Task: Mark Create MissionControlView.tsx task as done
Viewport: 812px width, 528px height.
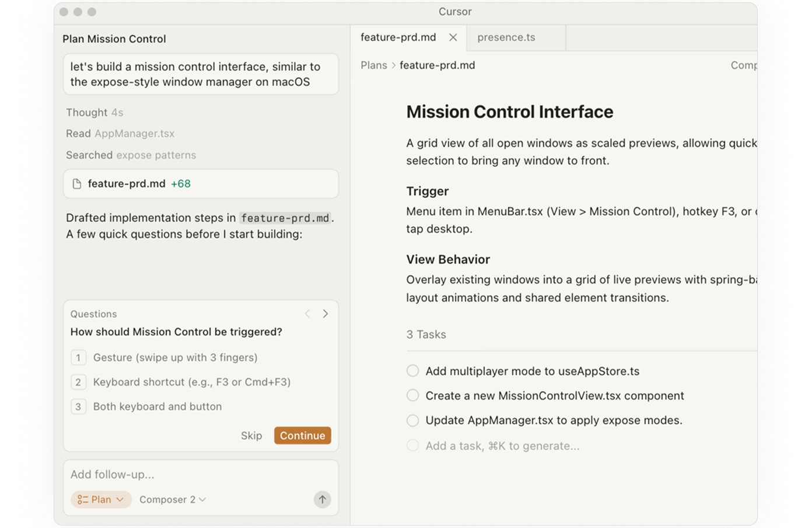Action: coord(412,396)
